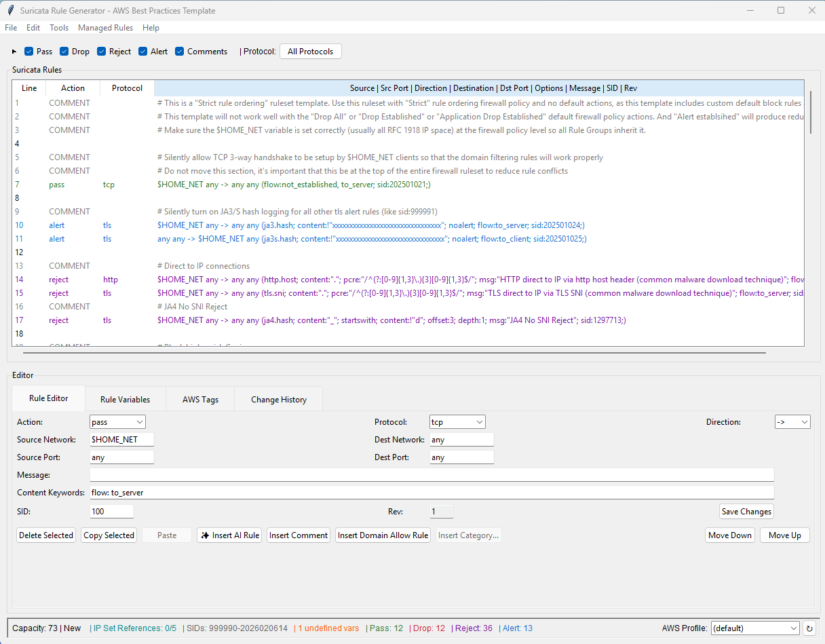Click the Insert Comment button
825x644 pixels.
pos(299,535)
